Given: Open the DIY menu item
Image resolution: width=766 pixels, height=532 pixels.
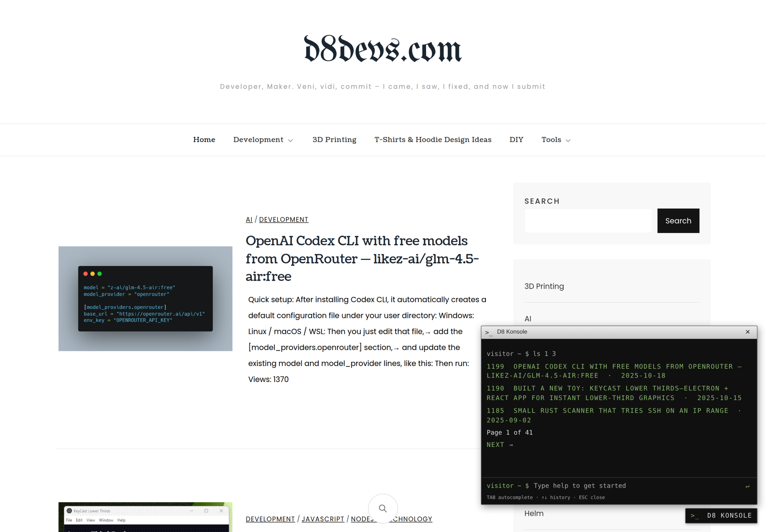Looking at the screenshot, I should click(516, 140).
